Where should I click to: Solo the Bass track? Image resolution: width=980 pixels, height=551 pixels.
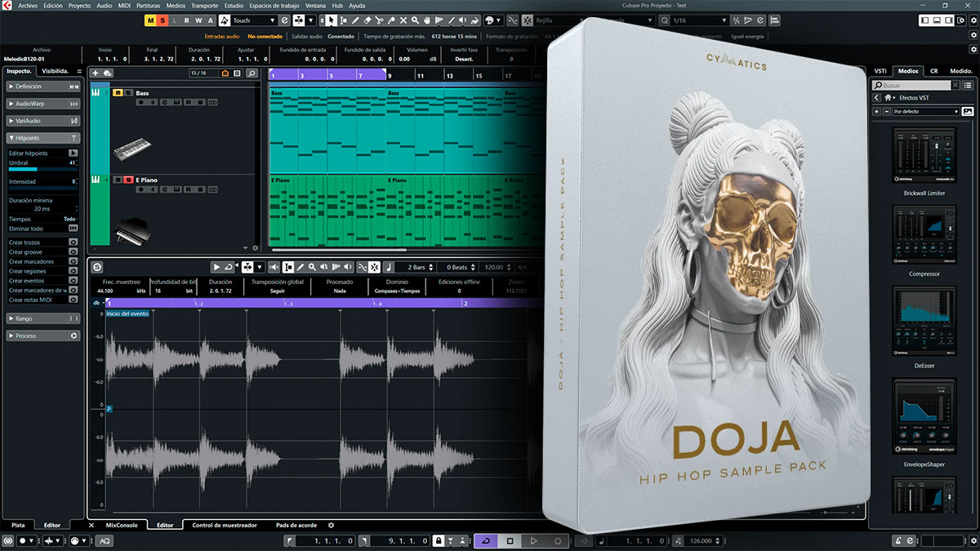click(x=127, y=93)
